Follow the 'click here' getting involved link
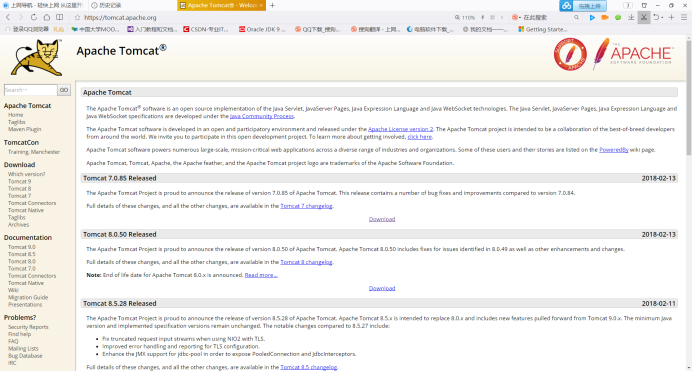This screenshot has width=693, height=372. (x=419, y=137)
